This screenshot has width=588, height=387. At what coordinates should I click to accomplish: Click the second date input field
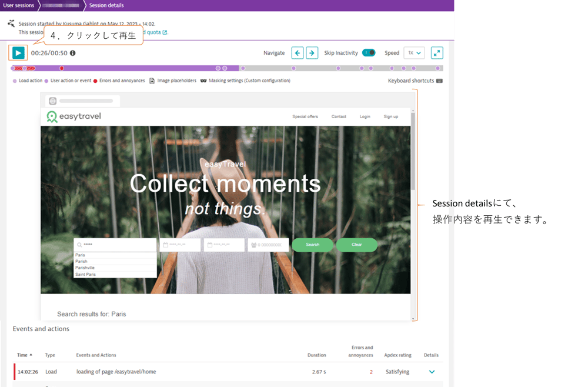[x=224, y=245]
